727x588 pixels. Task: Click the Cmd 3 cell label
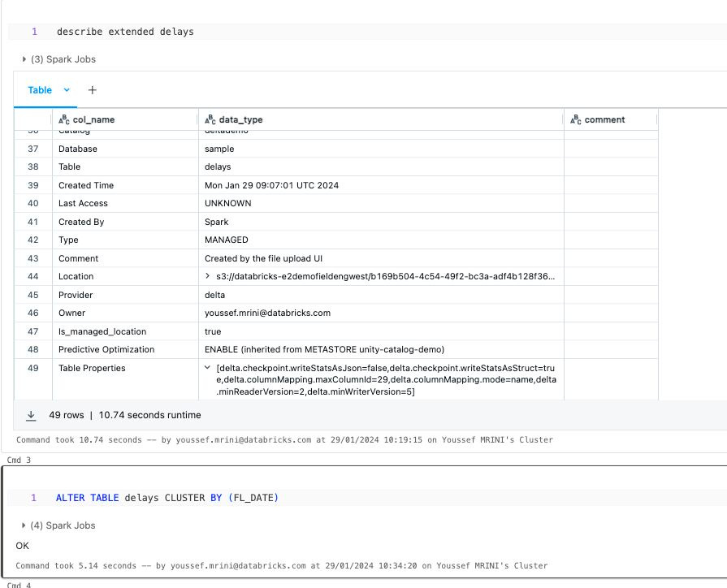[19, 460]
